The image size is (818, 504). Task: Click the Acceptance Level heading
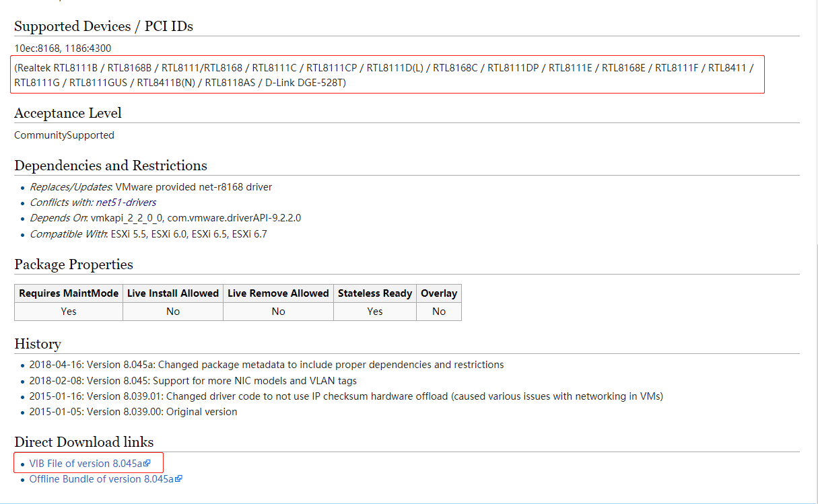(x=68, y=113)
